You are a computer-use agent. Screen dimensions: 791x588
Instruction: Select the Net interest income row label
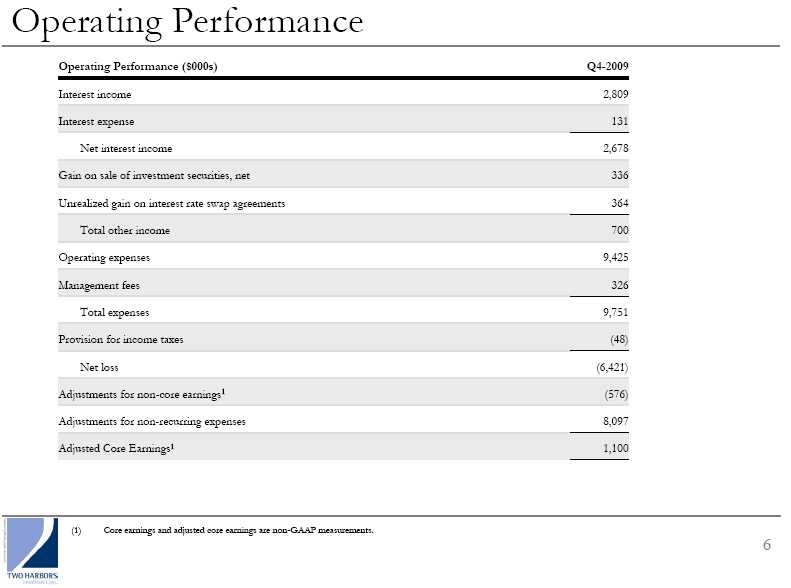[x=126, y=149]
